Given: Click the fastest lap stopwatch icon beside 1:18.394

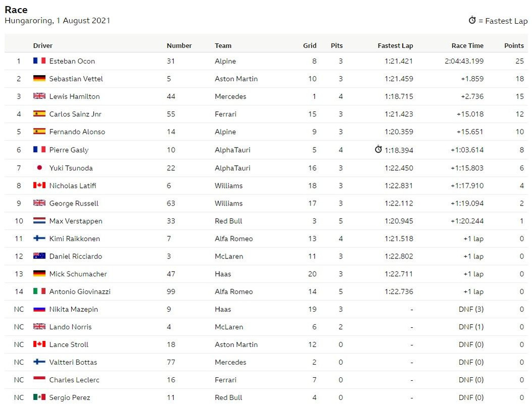Looking at the screenshot, I should click(378, 149).
